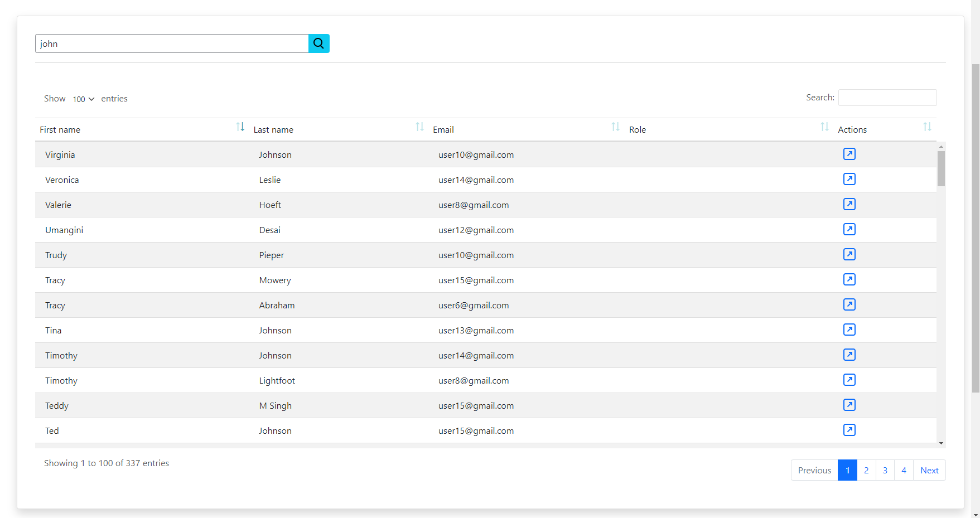Image resolution: width=980 pixels, height=518 pixels.
Task: Go to page 3
Action: pos(885,470)
